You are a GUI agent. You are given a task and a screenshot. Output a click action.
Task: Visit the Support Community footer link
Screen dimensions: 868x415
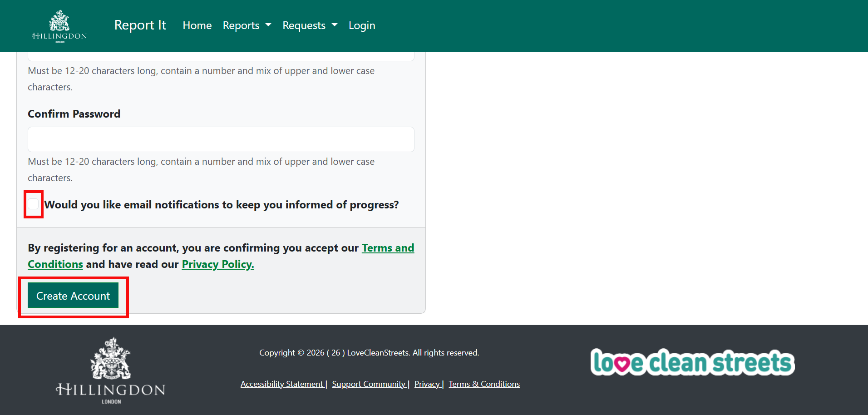click(x=369, y=384)
